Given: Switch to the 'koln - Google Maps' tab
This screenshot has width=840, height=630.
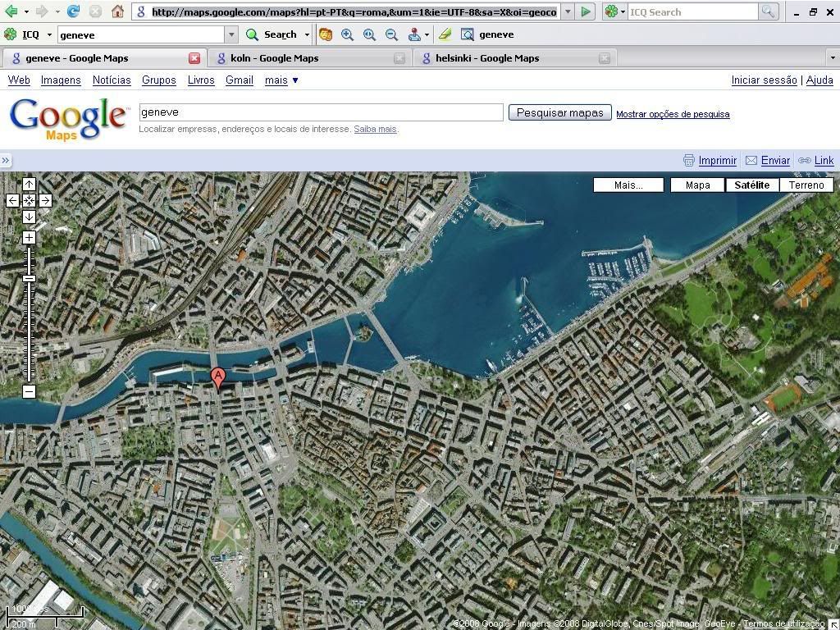Looking at the screenshot, I should (x=274, y=58).
